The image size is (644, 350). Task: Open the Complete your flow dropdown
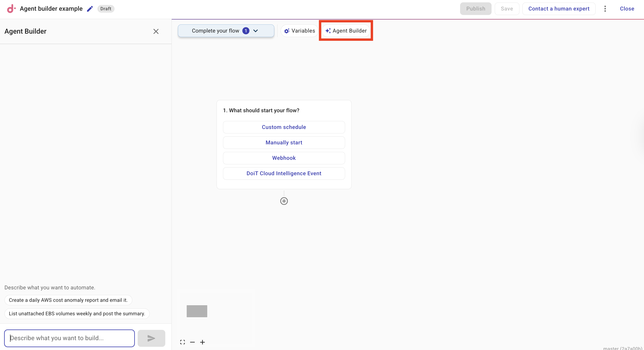pos(225,30)
